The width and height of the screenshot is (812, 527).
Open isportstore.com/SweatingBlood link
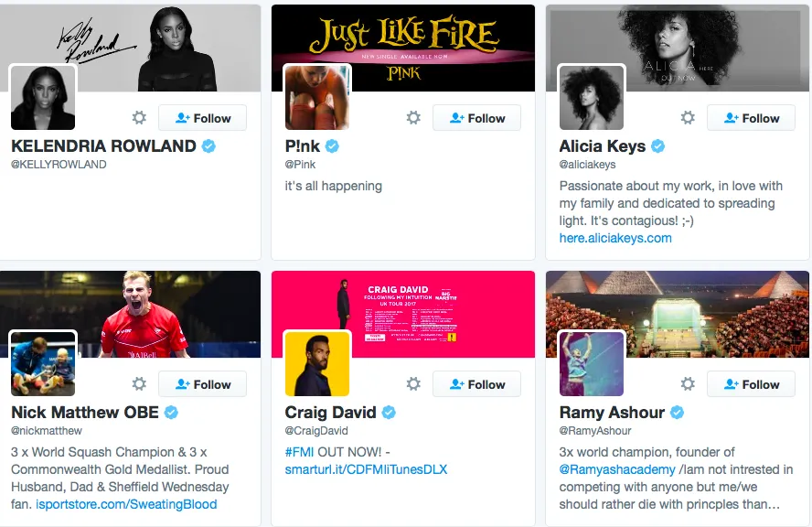click(126, 504)
